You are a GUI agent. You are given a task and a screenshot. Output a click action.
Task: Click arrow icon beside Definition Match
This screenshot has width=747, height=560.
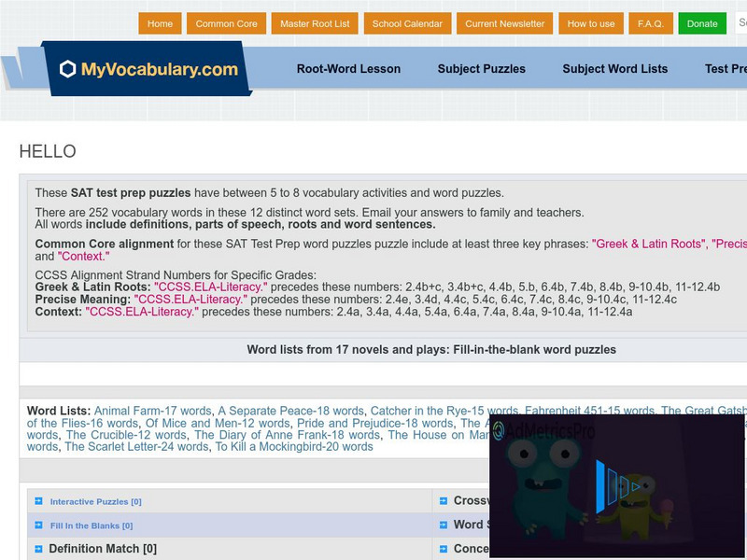[38, 549]
